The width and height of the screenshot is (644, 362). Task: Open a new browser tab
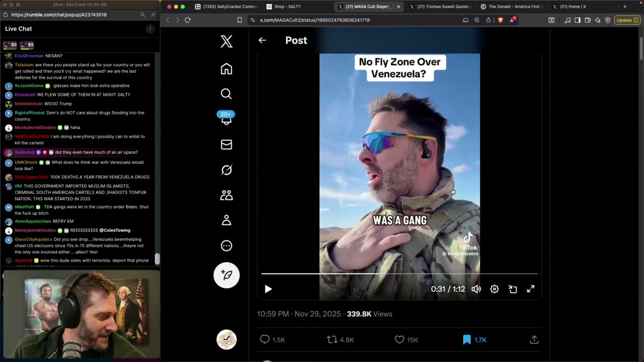click(x=625, y=7)
